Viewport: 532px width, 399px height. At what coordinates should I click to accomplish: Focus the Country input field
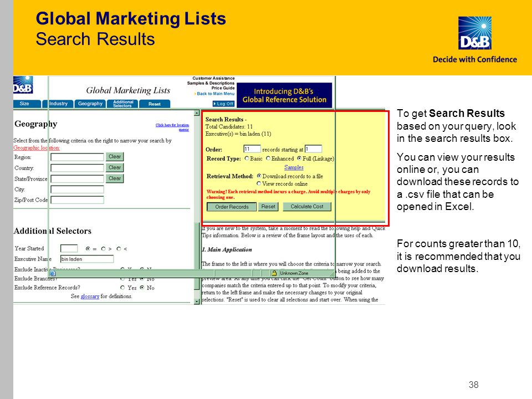click(78, 168)
